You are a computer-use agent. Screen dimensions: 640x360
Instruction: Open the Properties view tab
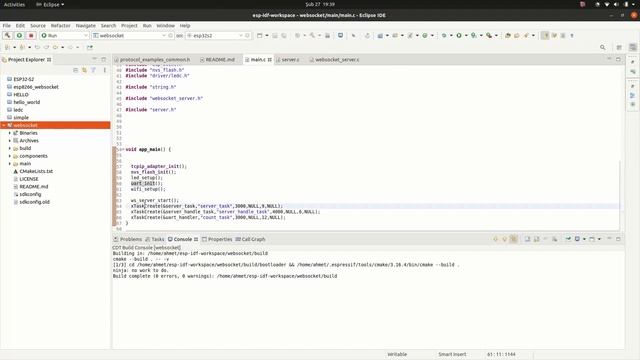click(x=217, y=239)
